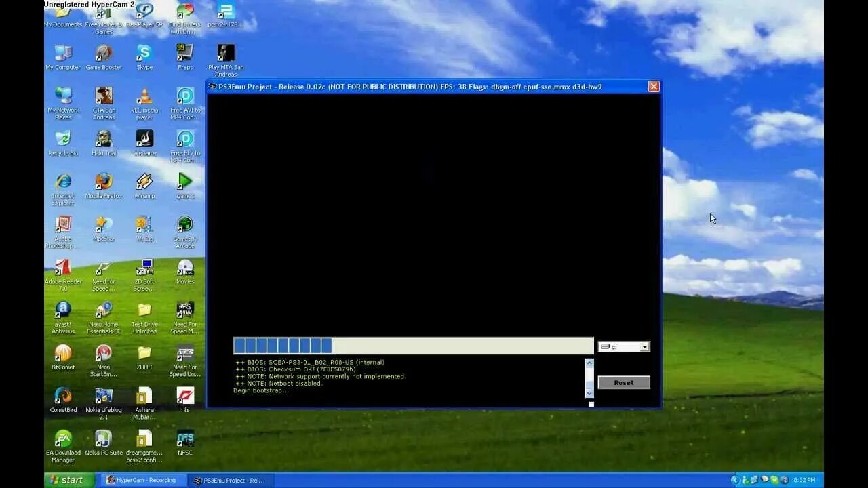The image size is (868, 488).
Task: Select the Adobe Reader 7.0 icon
Action: coord(63,274)
